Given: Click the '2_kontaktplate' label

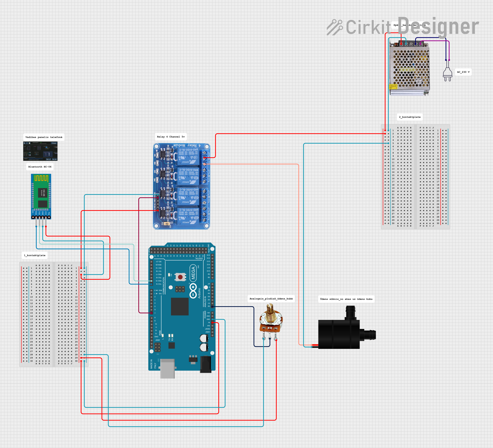Looking at the screenshot, I should point(410,117).
